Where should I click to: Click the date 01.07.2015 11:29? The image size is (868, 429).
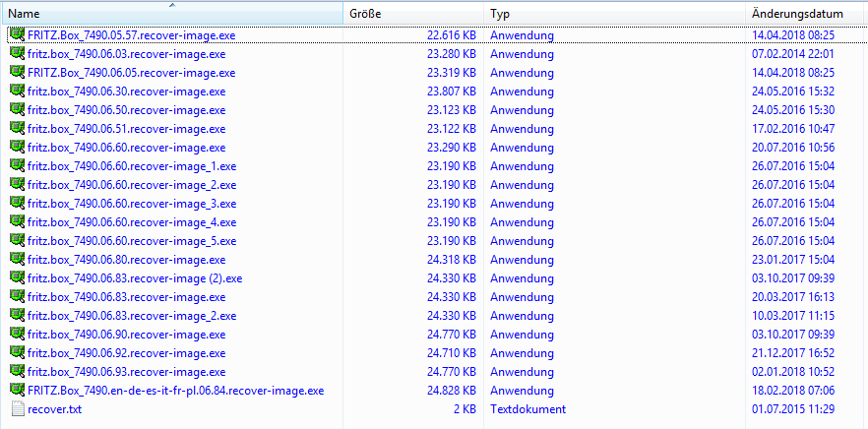tap(793, 409)
